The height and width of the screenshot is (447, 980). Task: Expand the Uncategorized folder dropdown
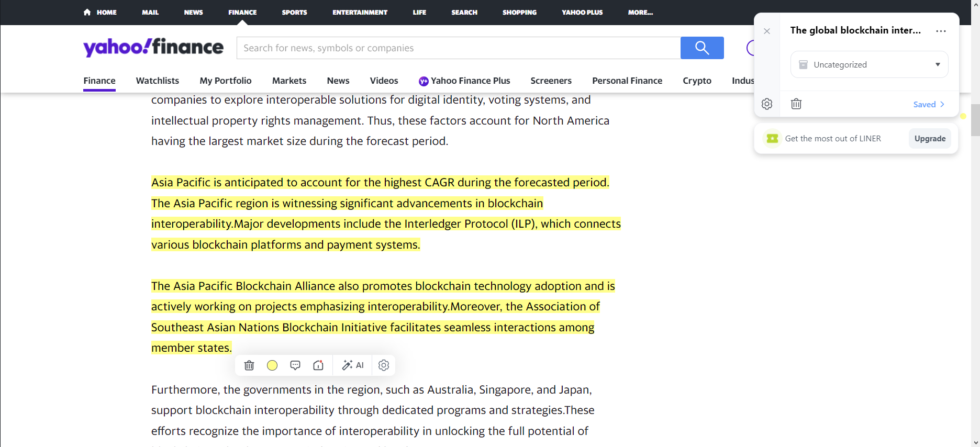pos(870,64)
